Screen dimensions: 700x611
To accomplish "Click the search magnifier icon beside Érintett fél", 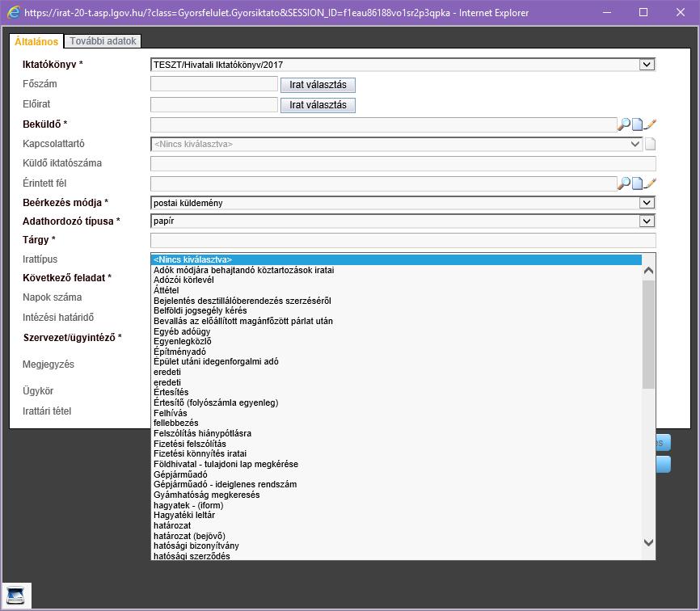I will click(x=624, y=183).
